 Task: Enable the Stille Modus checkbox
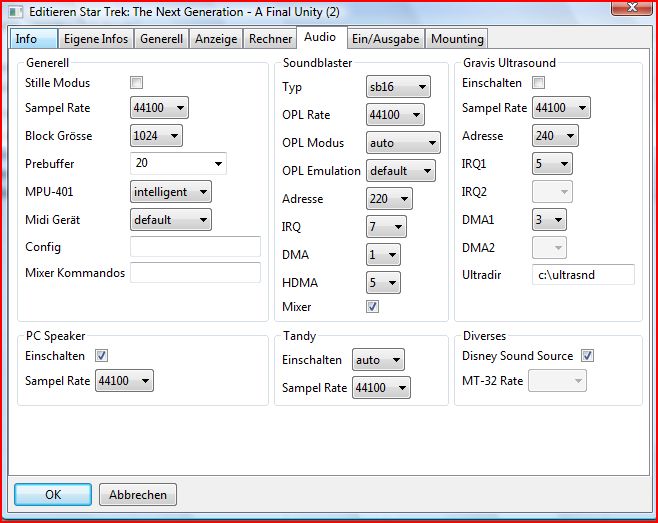tap(137, 82)
